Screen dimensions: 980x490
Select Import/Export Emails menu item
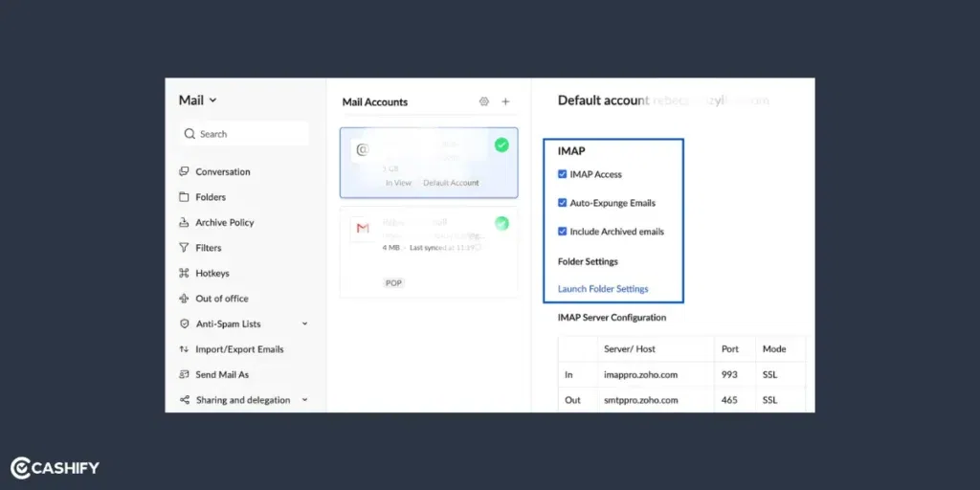coord(239,349)
